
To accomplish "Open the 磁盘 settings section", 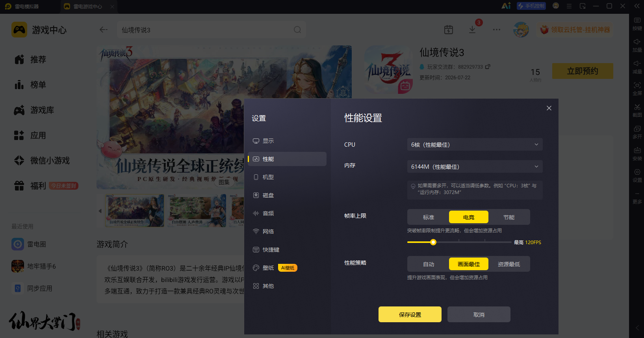I will pos(287,195).
